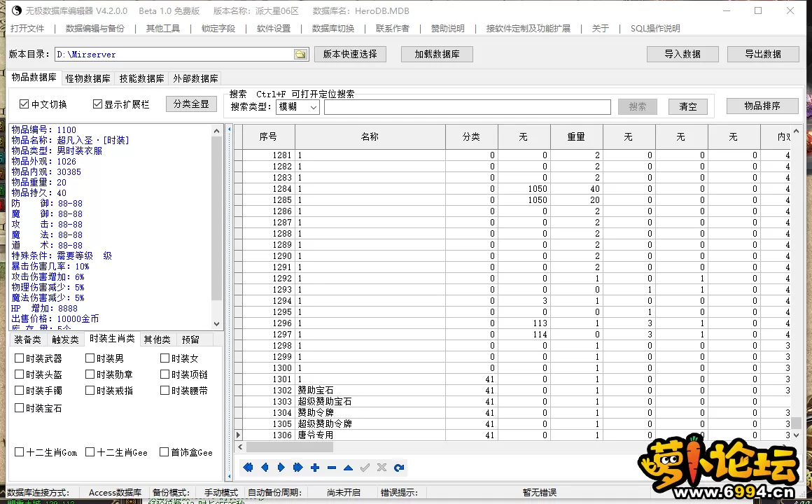
Task: Click the edit record triangle icon
Action: (x=349, y=468)
